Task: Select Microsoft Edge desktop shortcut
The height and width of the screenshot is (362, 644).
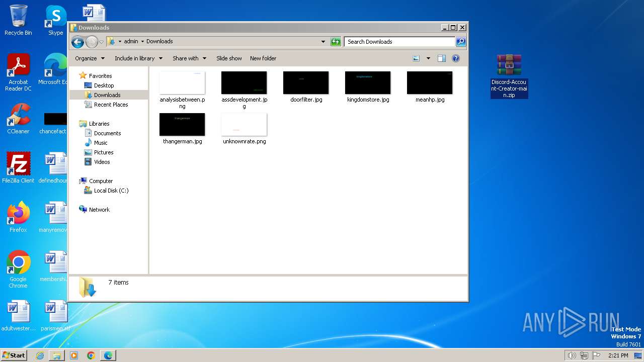Action: [52, 69]
